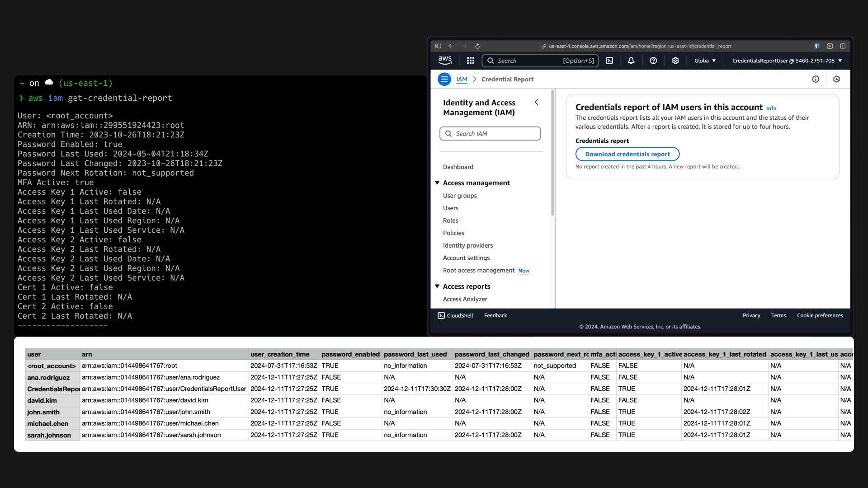Screen dimensions: 868x488
Task: Select the 'david.kim' user cell
Action: coord(53,400)
